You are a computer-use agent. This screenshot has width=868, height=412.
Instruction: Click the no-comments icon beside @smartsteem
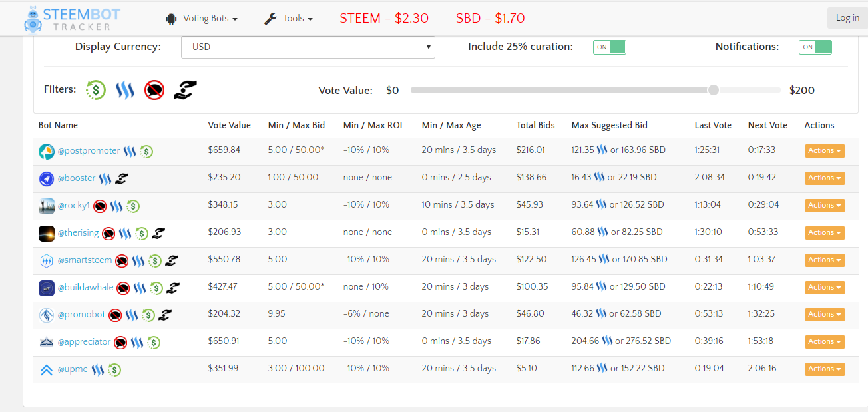click(x=122, y=260)
